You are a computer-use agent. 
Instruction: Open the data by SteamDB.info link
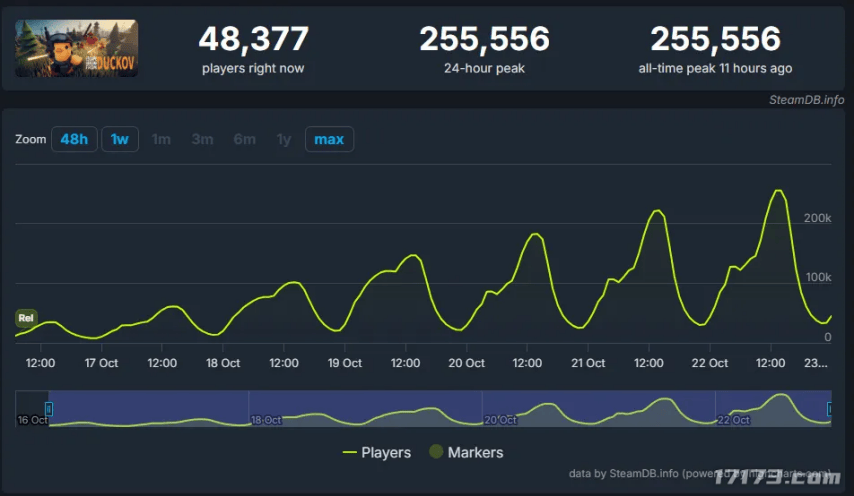(x=609, y=473)
